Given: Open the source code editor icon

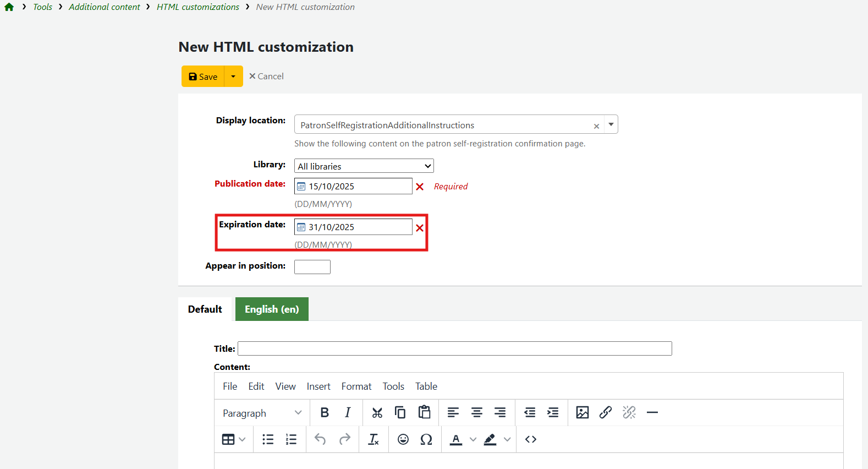Looking at the screenshot, I should 530,439.
